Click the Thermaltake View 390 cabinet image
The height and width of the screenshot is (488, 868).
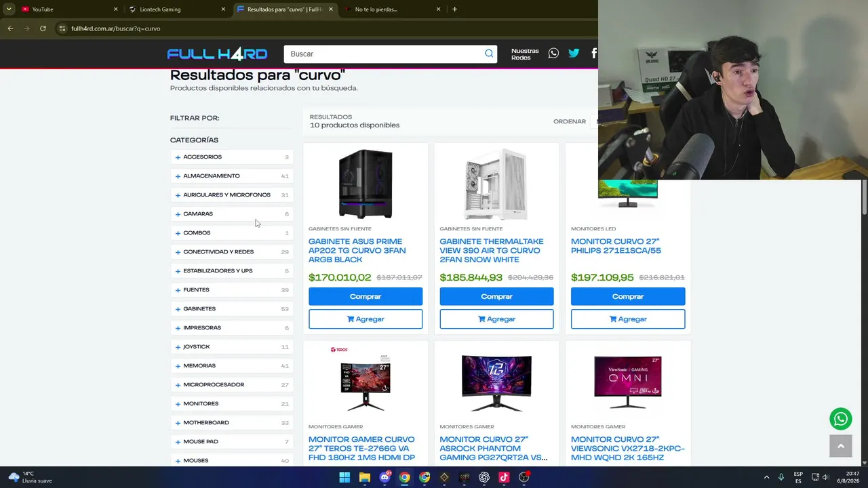496,184
